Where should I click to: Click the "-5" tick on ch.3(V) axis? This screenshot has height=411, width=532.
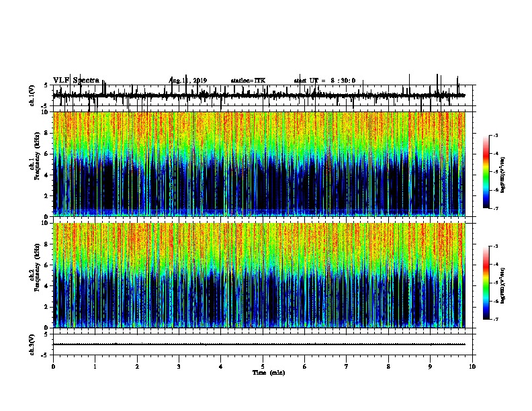pos(45,355)
